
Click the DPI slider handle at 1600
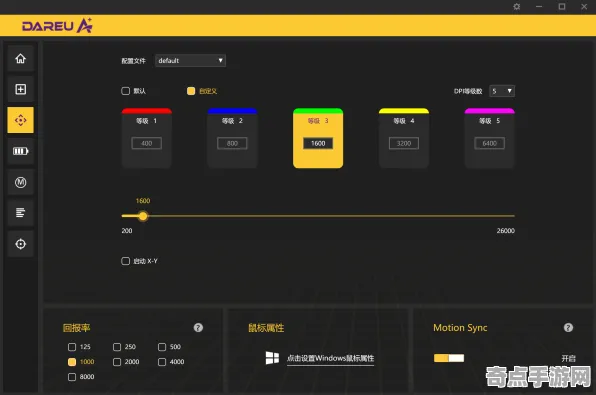(143, 216)
